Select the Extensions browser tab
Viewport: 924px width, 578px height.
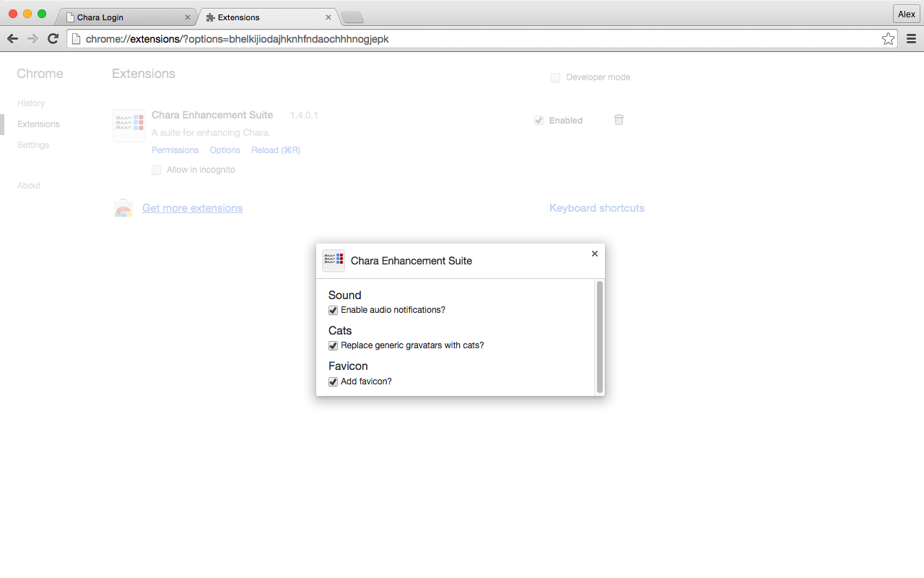267,17
